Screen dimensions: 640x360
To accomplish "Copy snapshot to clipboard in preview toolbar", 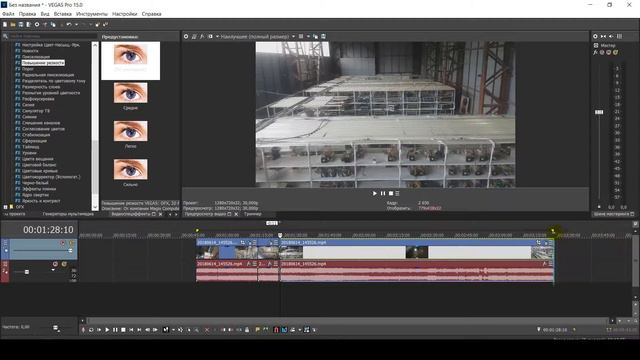I will (x=316, y=36).
